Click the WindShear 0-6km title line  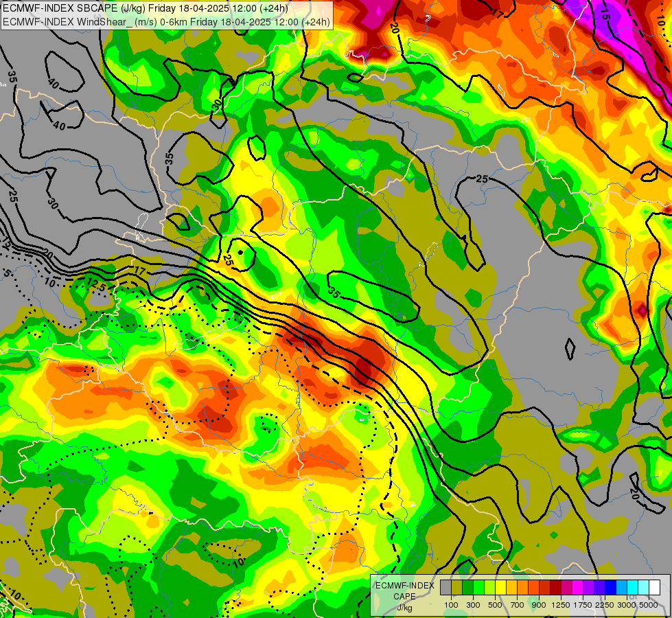pyautogui.click(x=166, y=21)
